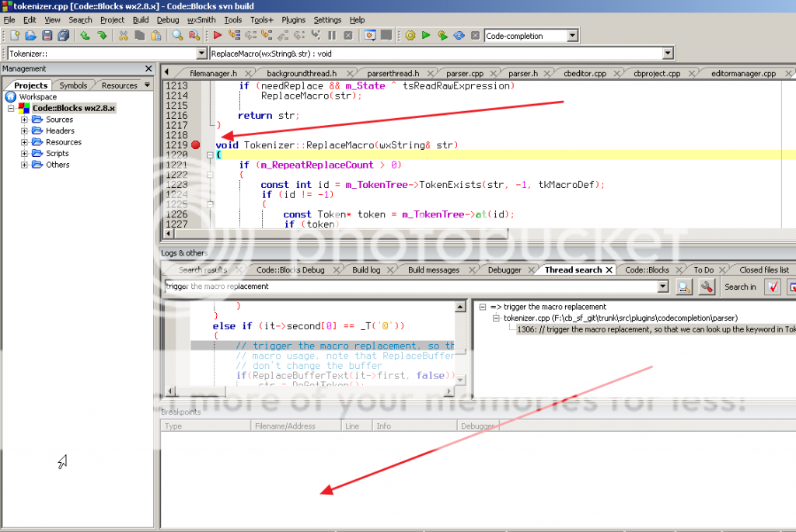Expand the Scripts folder

[x=24, y=153]
